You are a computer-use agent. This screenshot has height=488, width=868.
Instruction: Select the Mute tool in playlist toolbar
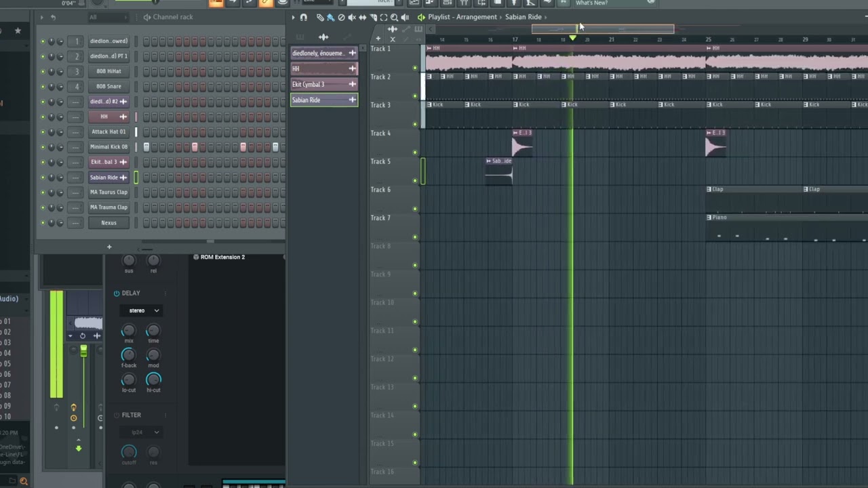(351, 17)
